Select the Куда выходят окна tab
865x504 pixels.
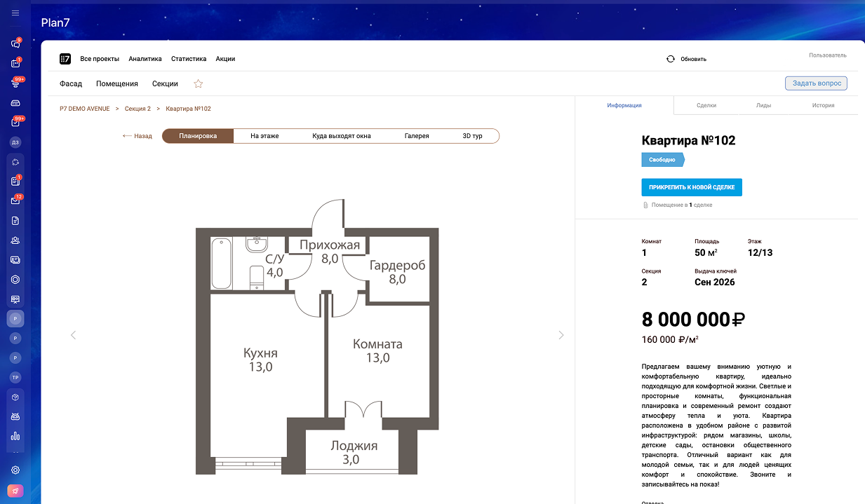(x=342, y=136)
